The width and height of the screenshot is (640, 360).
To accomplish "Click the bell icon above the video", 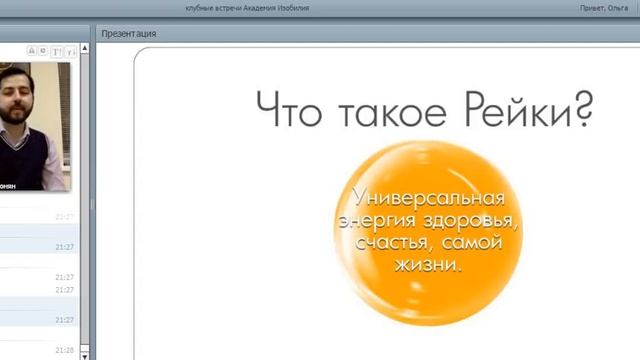I will pyautogui.click(x=31, y=51).
